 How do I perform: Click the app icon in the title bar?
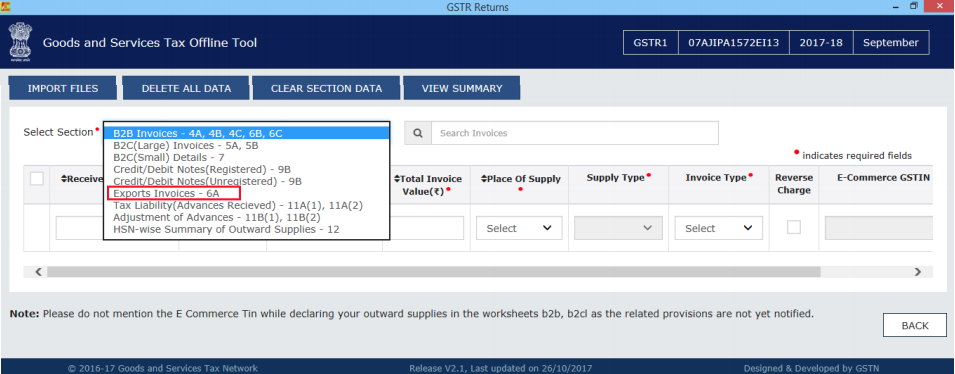coord(6,7)
